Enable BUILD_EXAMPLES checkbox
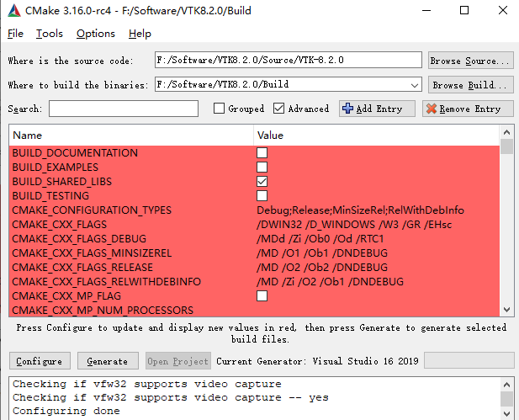This screenshot has width=519, height=420. 262,167
